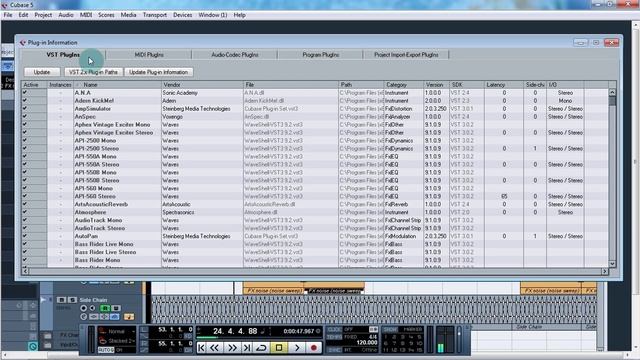
Task: Click the Version column header
Action: (x=436, y=85)
